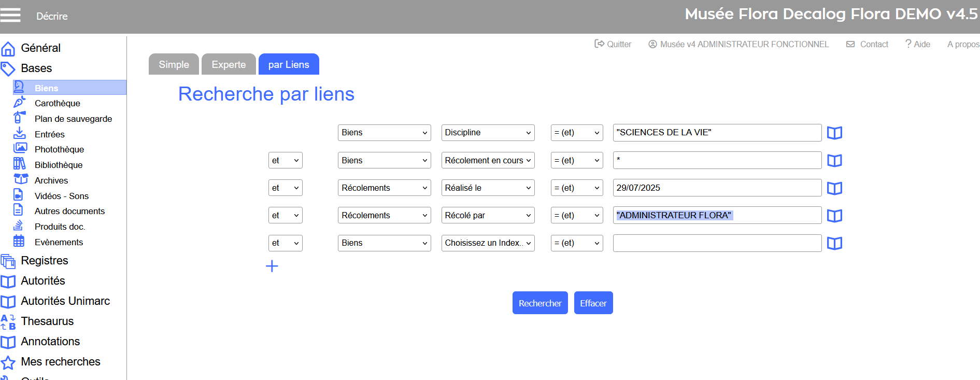Click the Quitter link
Image resolution: width=980 pixels, height=380 pixels.
click(x=613, y=45)
